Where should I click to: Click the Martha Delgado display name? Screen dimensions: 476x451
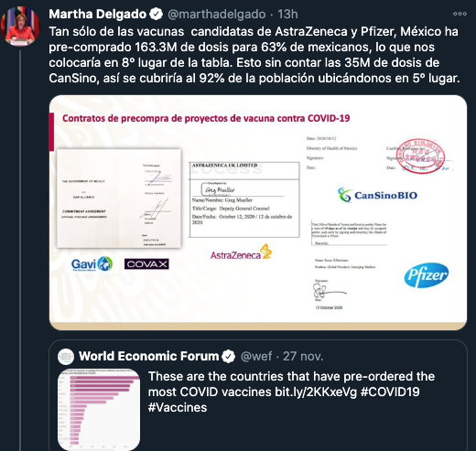tap(98, 14)
